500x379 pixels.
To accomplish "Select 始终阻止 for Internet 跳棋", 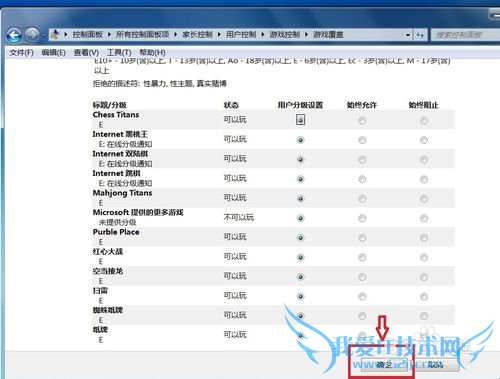I will tap(424, 179).
